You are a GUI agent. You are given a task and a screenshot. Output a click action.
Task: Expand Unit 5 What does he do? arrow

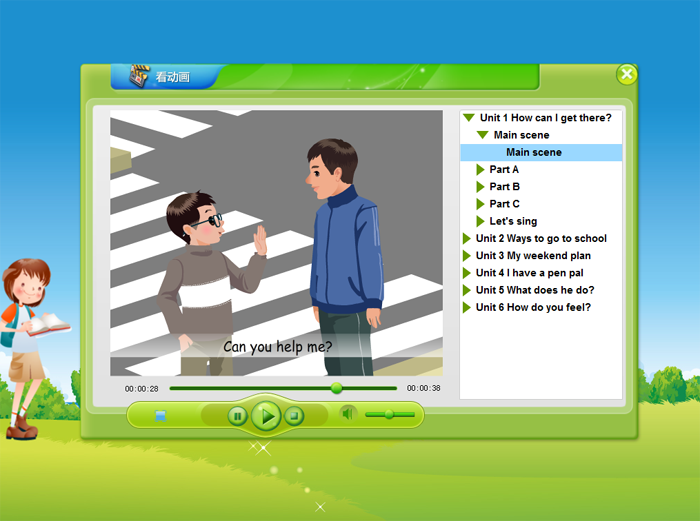467,290
